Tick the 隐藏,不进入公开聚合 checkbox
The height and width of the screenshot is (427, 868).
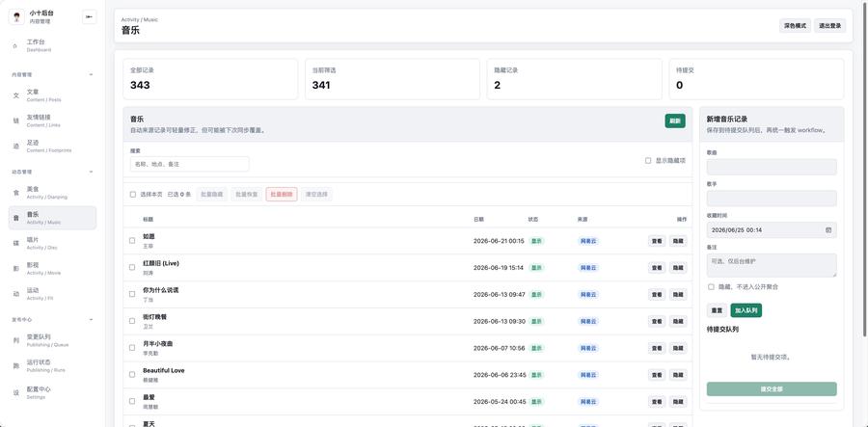(x=711, y=286)
